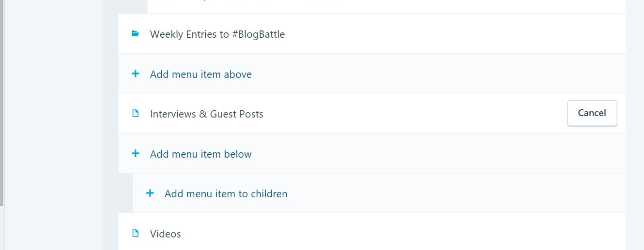Choose the Add menu item above link
This screenshot has width=644, height=250.
coord(201,74)
